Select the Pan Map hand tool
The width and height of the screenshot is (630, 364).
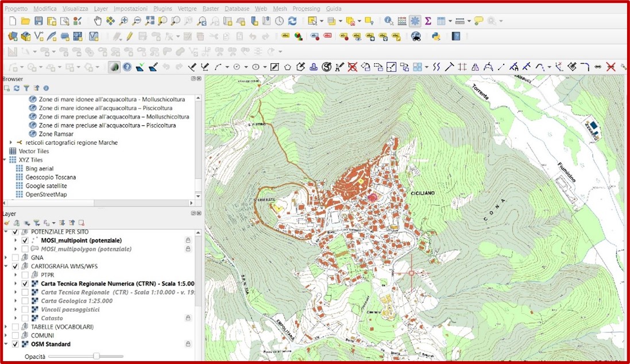coord(98,21)
